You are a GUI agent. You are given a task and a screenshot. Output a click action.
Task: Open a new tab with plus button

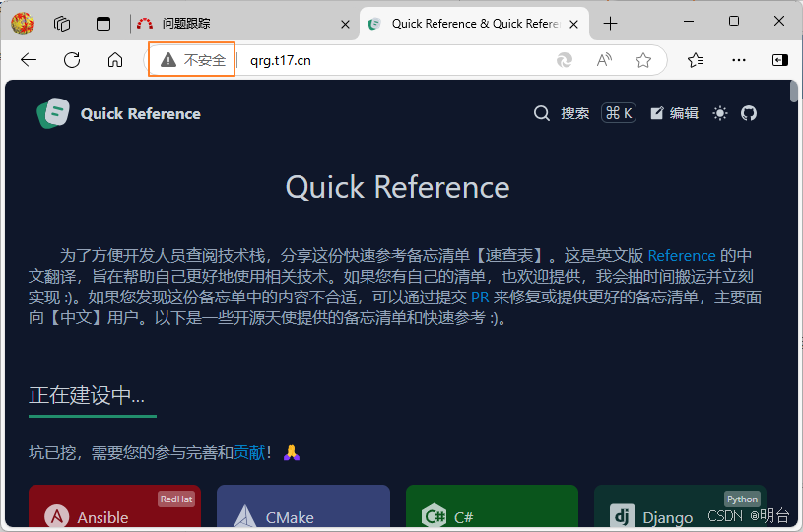click(x=610, y=24)
